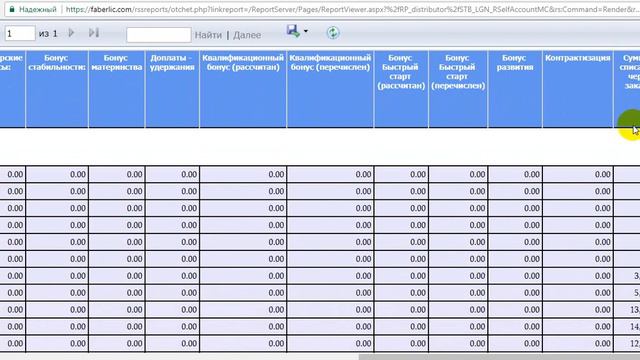Click the Контрактизация column header
This screenshot has height=360, width=640.
pyautogui.click(x=578, y=89)
